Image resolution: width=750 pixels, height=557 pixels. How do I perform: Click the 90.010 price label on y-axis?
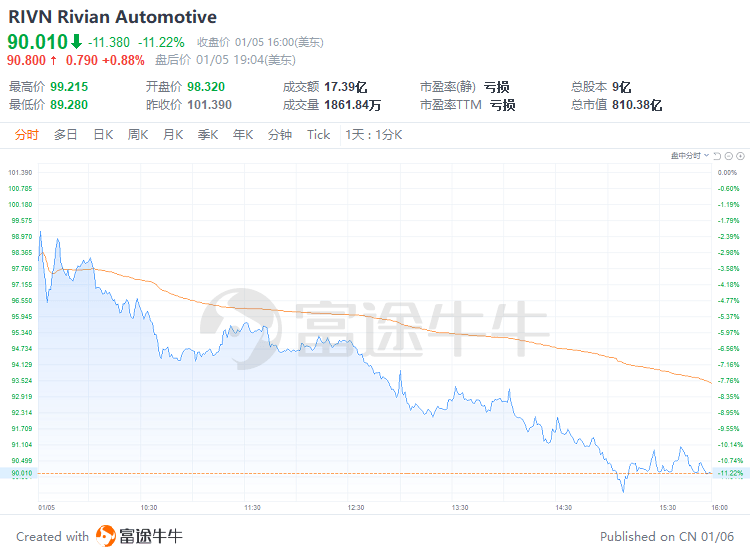[22, 473]
